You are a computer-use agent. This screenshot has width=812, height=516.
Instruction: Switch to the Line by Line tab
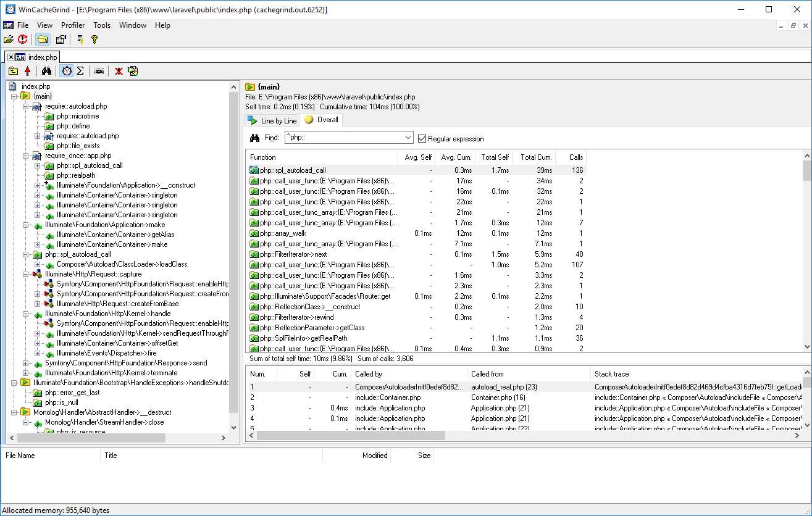point(272,121)
